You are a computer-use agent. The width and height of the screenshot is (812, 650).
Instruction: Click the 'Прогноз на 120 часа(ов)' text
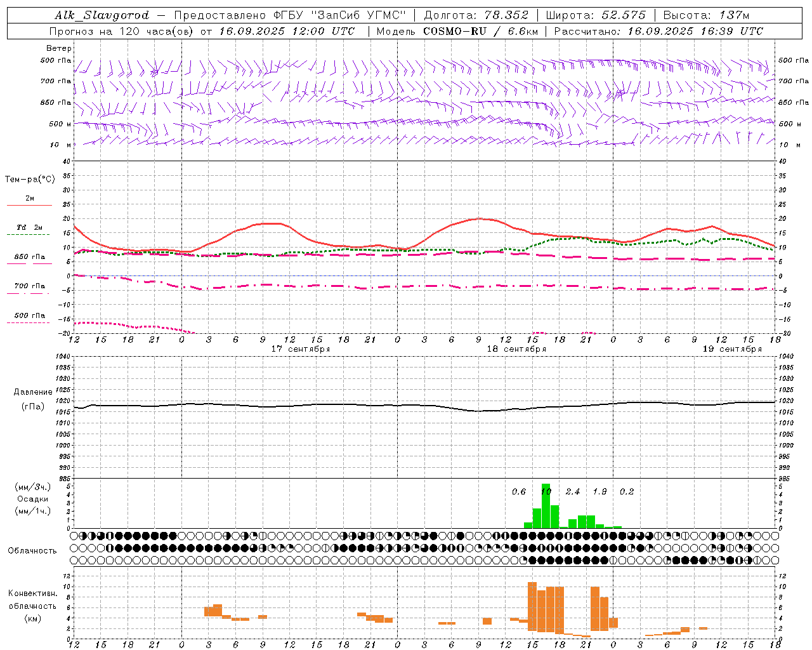pos(121,31)
